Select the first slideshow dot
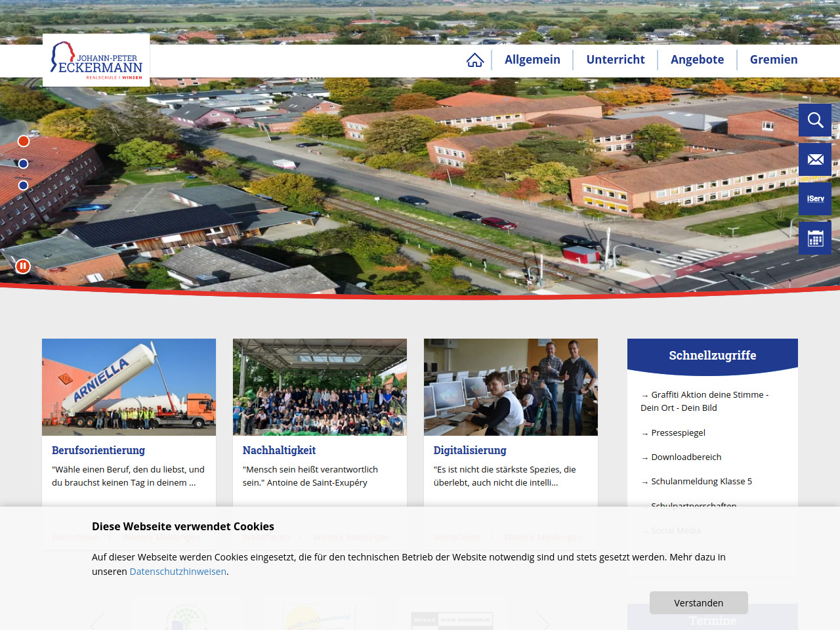The image size is (840, 630). (x=24, y=141)
